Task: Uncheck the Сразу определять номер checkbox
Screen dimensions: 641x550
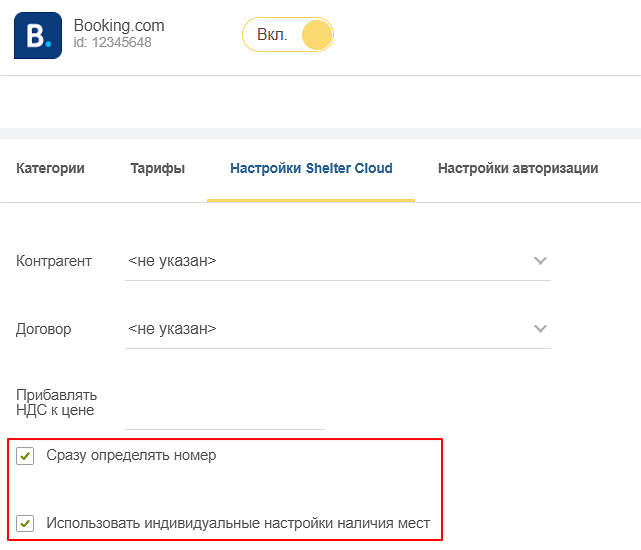Action: (25, 456)
